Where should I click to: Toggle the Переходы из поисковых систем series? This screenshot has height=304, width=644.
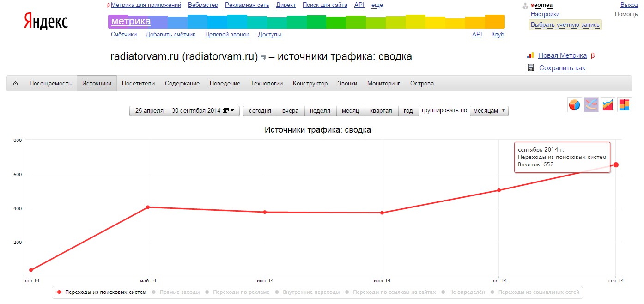click(101, 292)
